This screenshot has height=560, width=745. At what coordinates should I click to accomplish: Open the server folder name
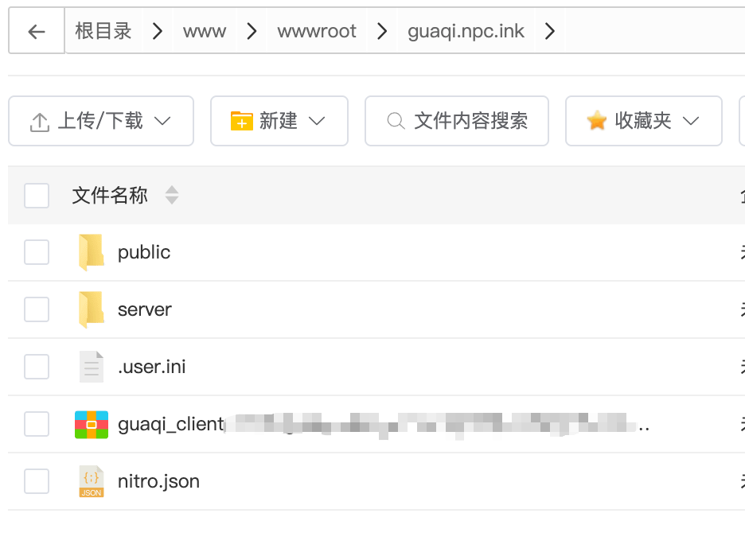click(x=144, y=309)
